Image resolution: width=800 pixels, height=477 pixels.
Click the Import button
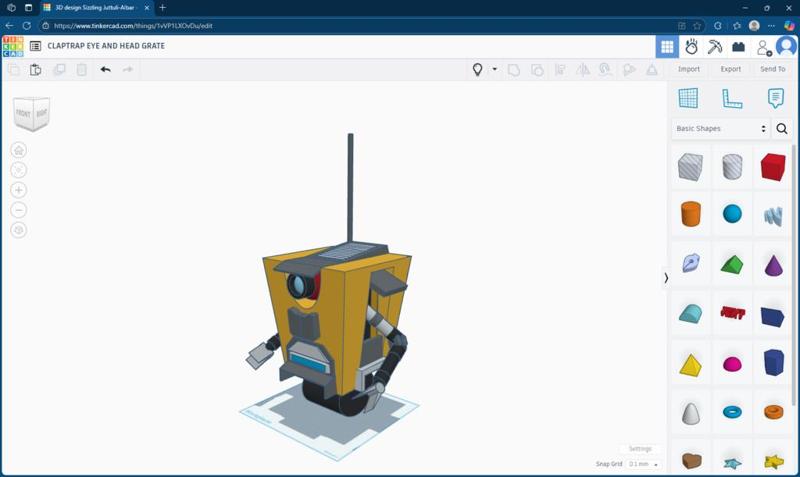coord(689,69)
